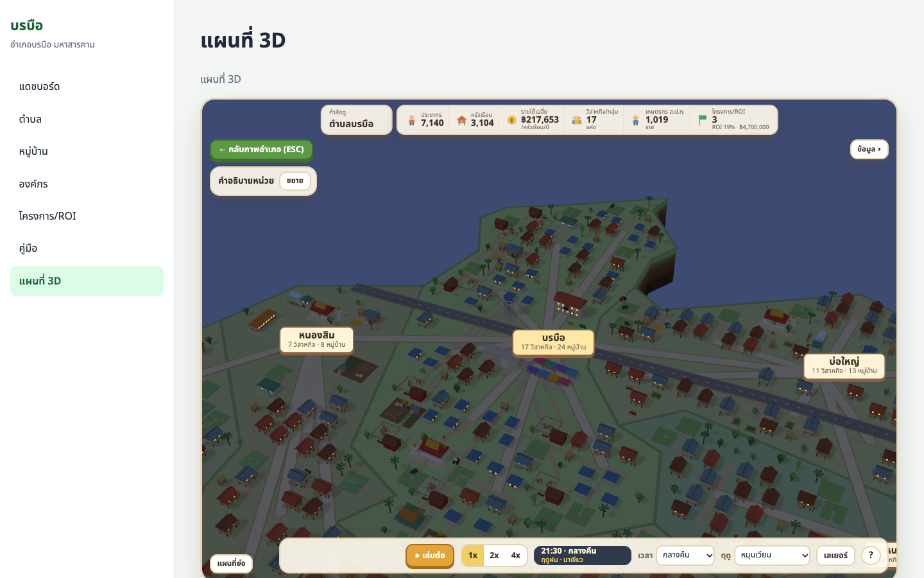
Task: Go to แดชบอร์ด in sidebar
Action: (x=87, y=87)
